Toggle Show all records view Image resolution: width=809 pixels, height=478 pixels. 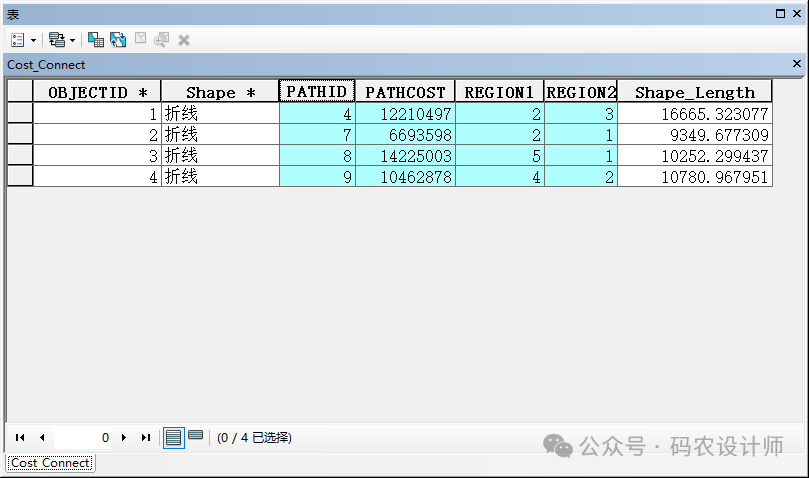tap(174, 438)
